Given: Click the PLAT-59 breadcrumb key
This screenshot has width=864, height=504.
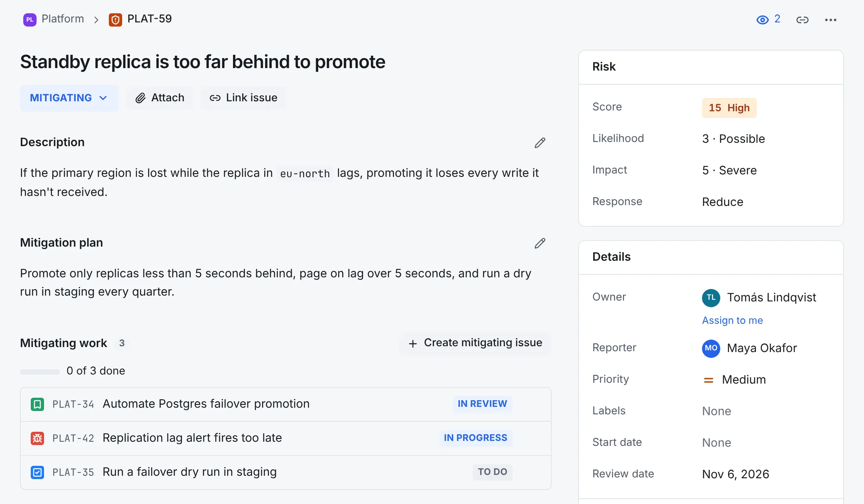Looking at the screenshot, I should (x=149, y=19).
